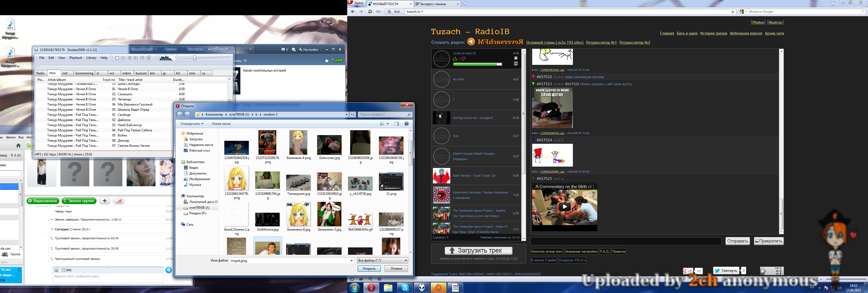Expand the address bar path dropdown

point(346,115)
